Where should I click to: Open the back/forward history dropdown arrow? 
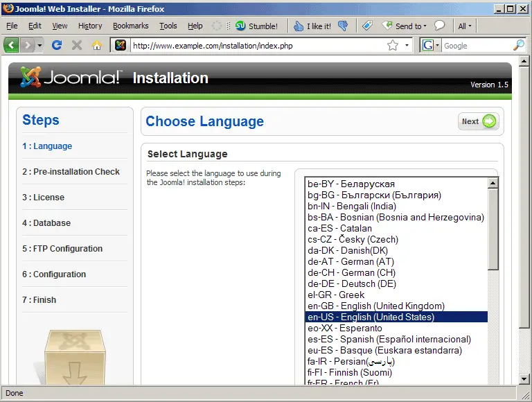point(39,45)
